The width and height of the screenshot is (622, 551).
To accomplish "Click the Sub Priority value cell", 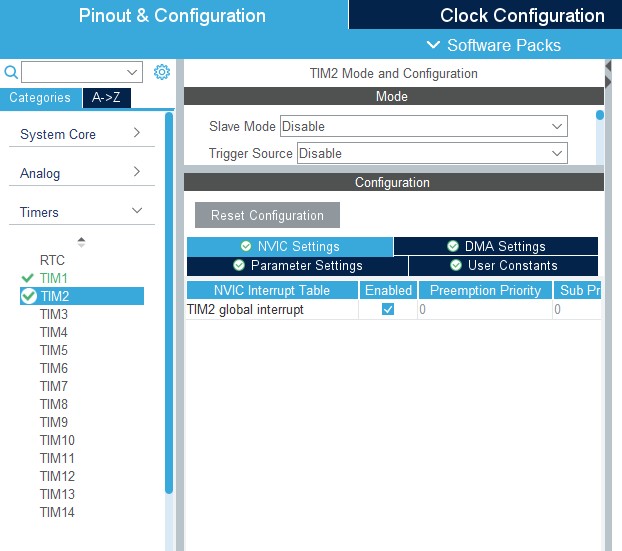I will click(x=578, y=309).
